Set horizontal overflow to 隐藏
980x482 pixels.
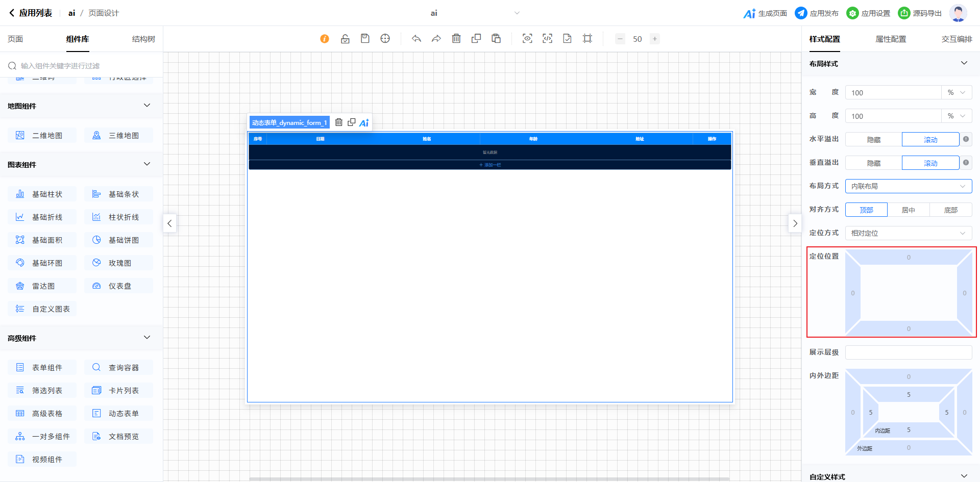coord(873,140)
